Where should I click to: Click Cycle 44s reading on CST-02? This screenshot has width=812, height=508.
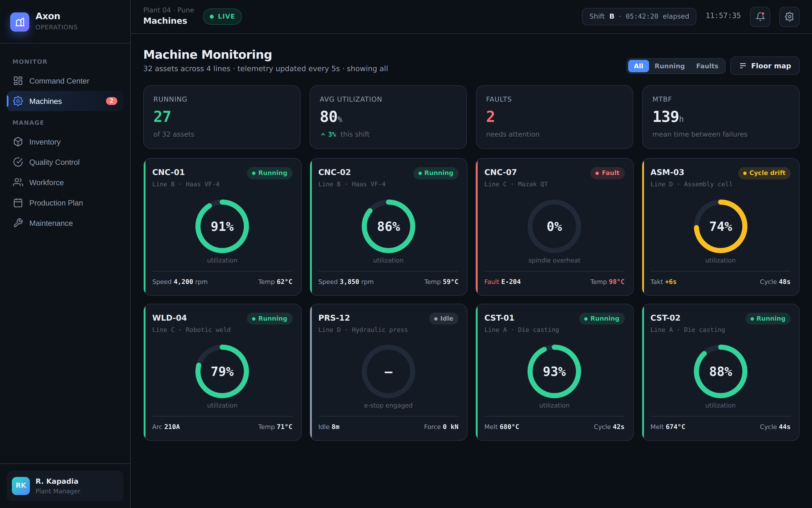(x=775, y=427)
